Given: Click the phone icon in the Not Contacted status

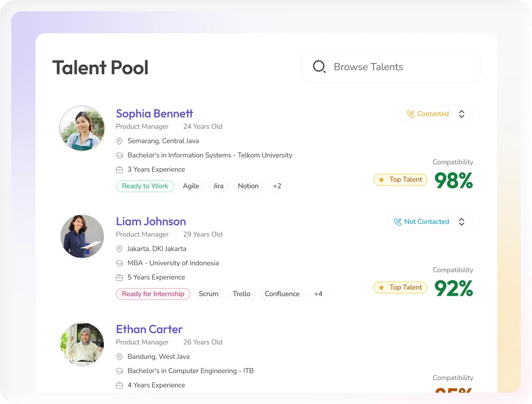Looking at the screenshot, I should pyautogui.click(x=398, y=222).
